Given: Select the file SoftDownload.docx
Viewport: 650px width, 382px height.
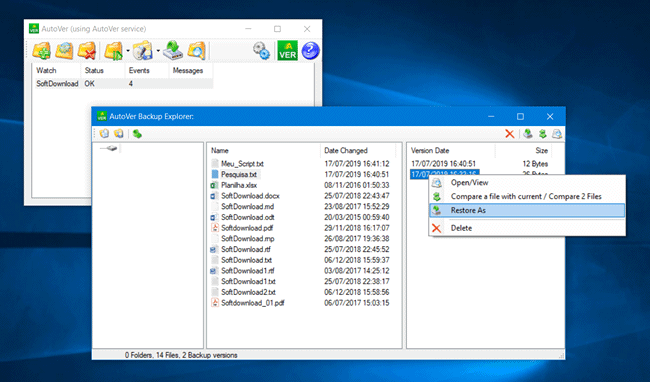Looking at the screenshot, I should click(x=250, y=196).
